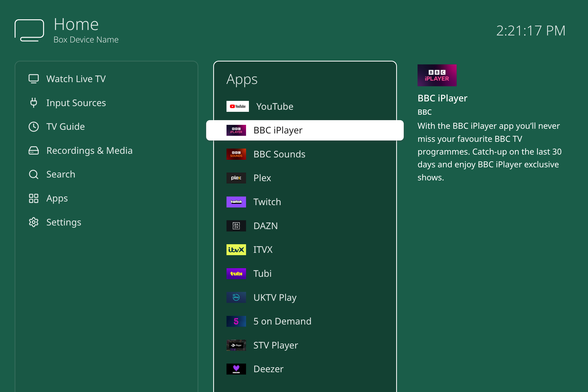The height and width of the screenshot is (392, 588).
Task: Click the Search magnifier icon
Action: tap(34, 174)
